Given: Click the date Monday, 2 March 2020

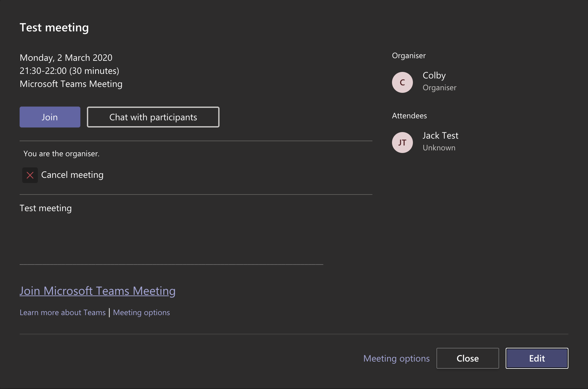Looking at the screenshot, I should [66, 58].
